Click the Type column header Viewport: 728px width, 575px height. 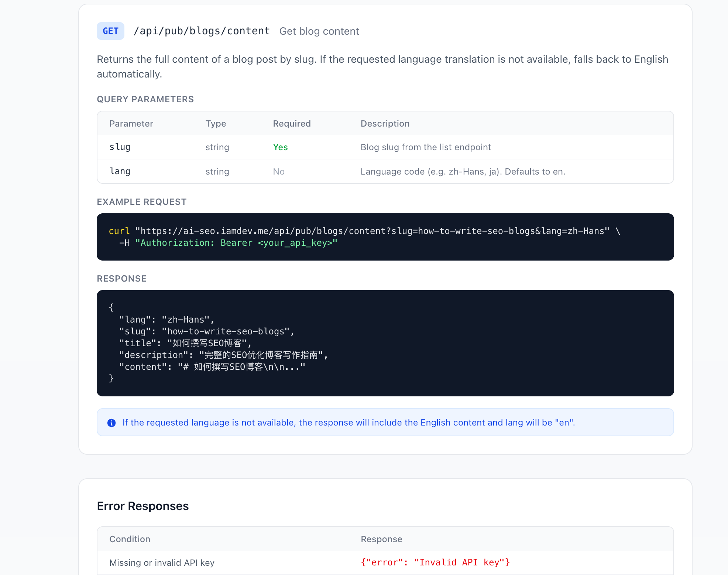click(x=216, y=124)
